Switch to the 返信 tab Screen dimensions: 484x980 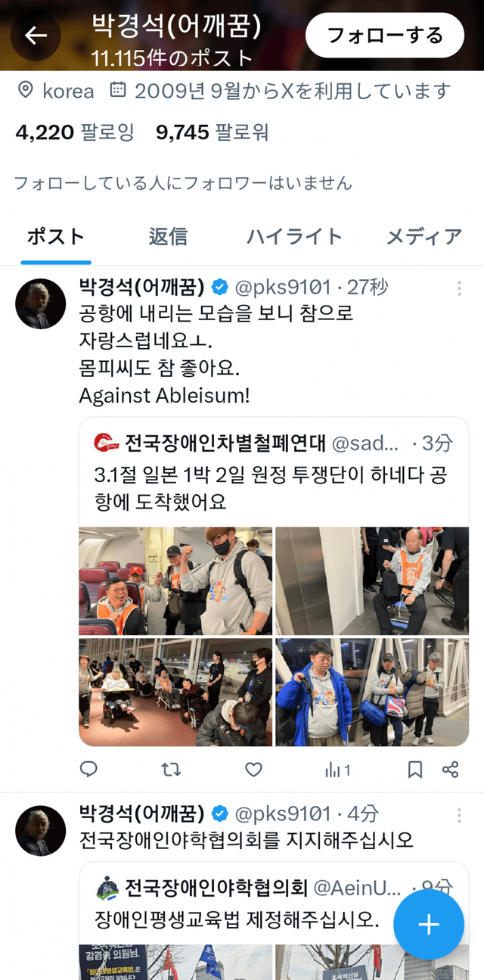pyautogui.click(x=168, y=236)
